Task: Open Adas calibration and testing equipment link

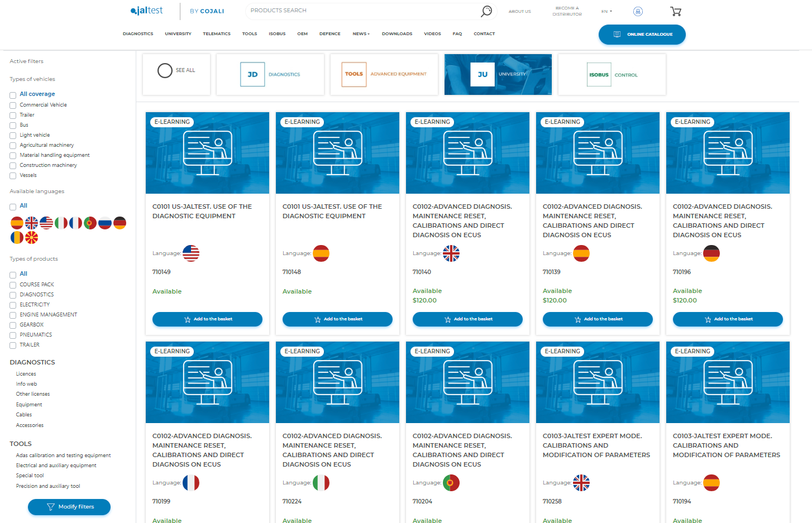Action: click(63, 455)
